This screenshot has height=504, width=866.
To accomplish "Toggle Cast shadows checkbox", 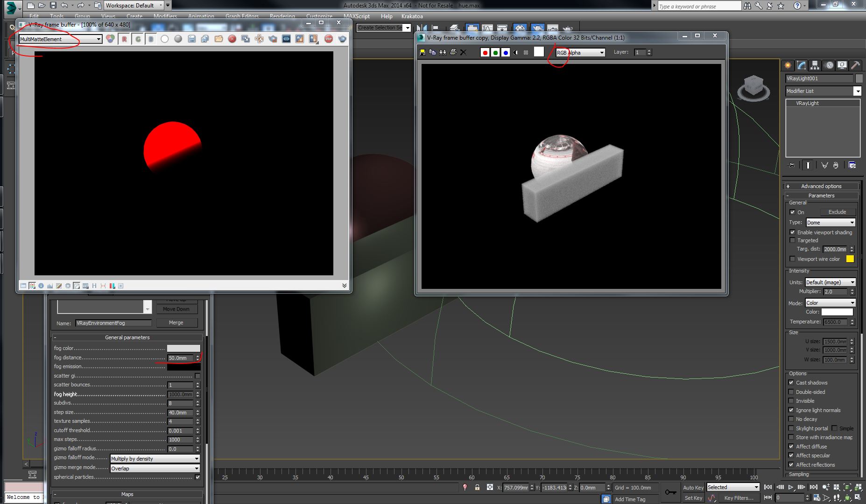I will (791, 383).
